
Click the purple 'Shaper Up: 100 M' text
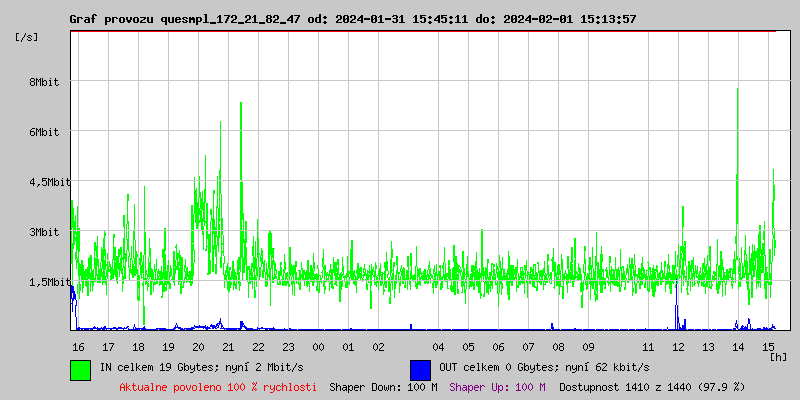497,386
